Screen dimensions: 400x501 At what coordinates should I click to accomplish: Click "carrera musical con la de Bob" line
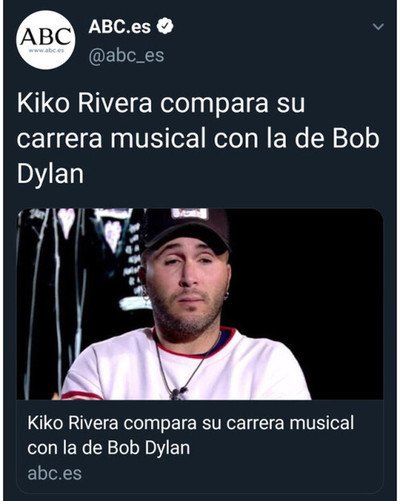198,139
